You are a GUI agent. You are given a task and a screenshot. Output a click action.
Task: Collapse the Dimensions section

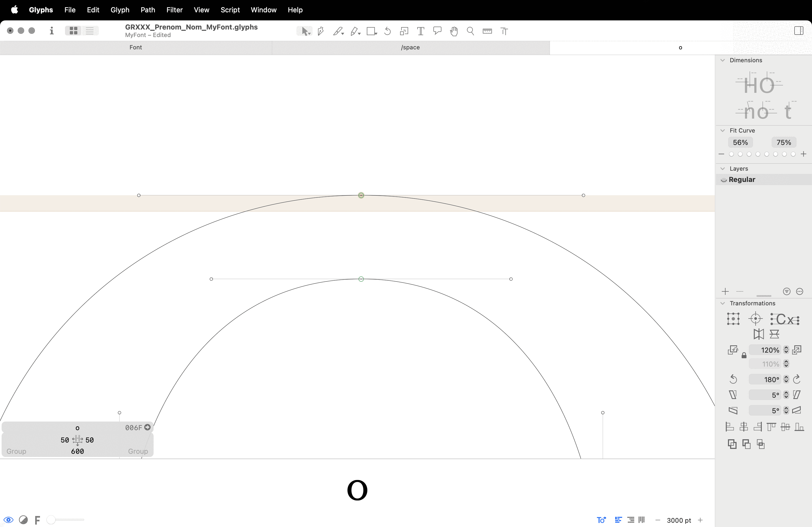click(x=723, y=60)
